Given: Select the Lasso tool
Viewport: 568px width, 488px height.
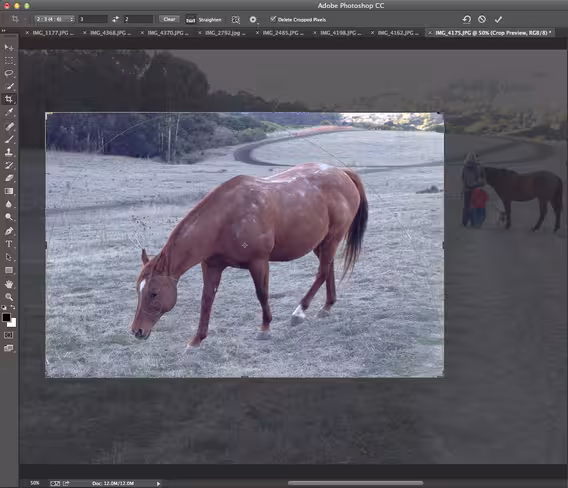Looking at the screenshot, I should coord(9,73).
